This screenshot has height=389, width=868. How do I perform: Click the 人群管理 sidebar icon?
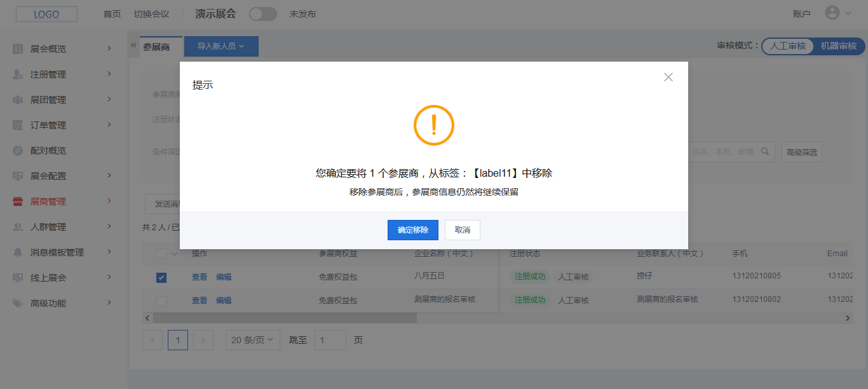pos(18,227)
